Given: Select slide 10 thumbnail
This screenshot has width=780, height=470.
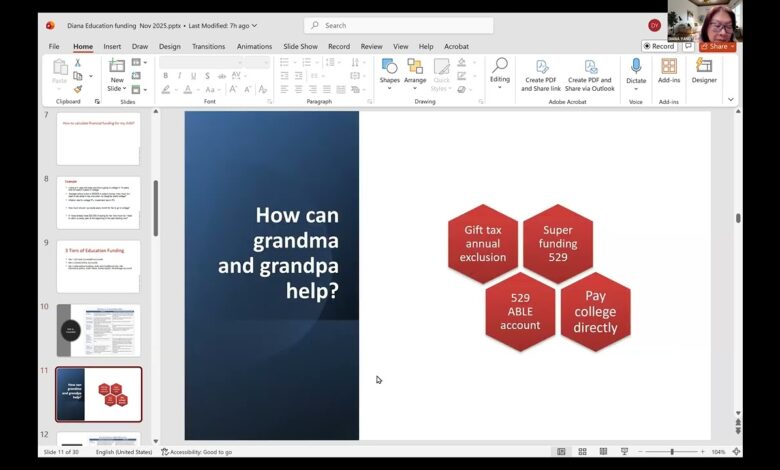Looking at the screenshot, I should point(98,330).
